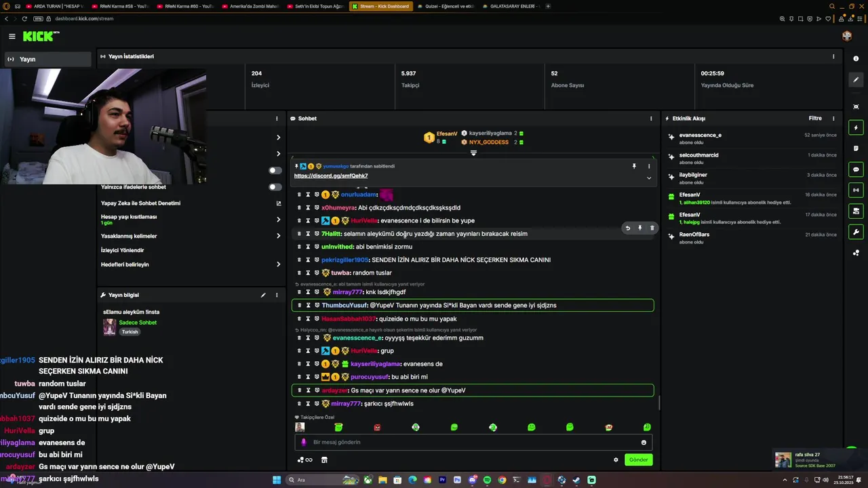Viewport: 868px width, 488px height.
Task: Click the purple microphone icon in message field
Action: (x=303, y=442)
